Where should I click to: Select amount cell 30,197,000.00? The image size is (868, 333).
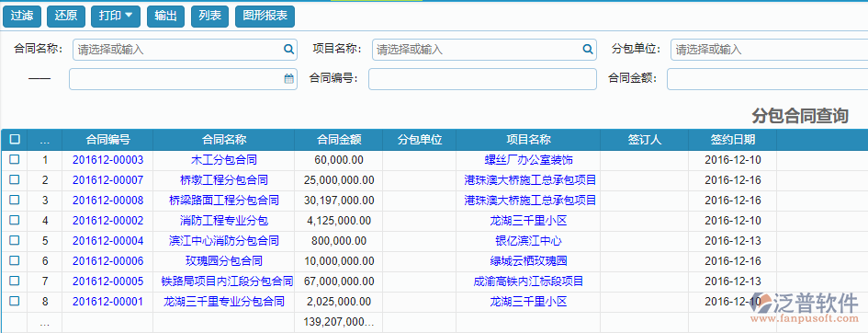pos(339,200)
